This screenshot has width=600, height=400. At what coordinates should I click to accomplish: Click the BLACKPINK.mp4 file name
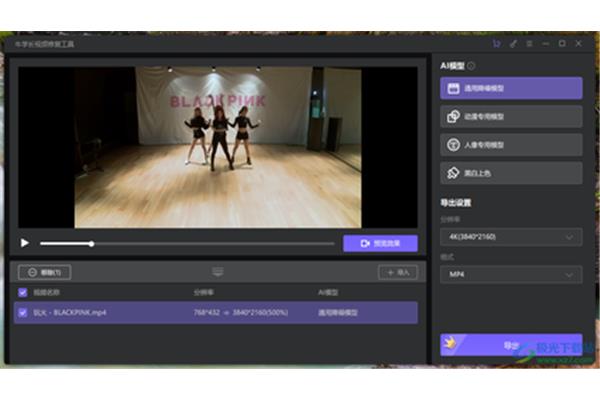(x=70, y=312)
